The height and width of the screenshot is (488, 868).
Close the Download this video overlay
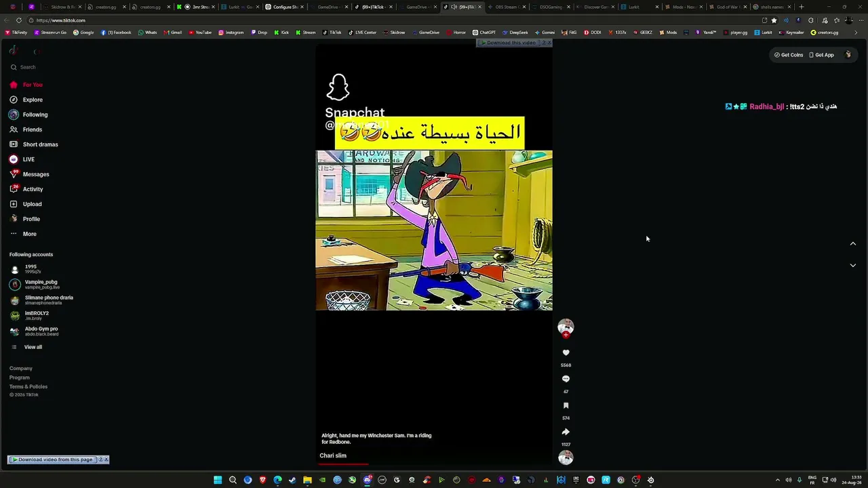549,43
